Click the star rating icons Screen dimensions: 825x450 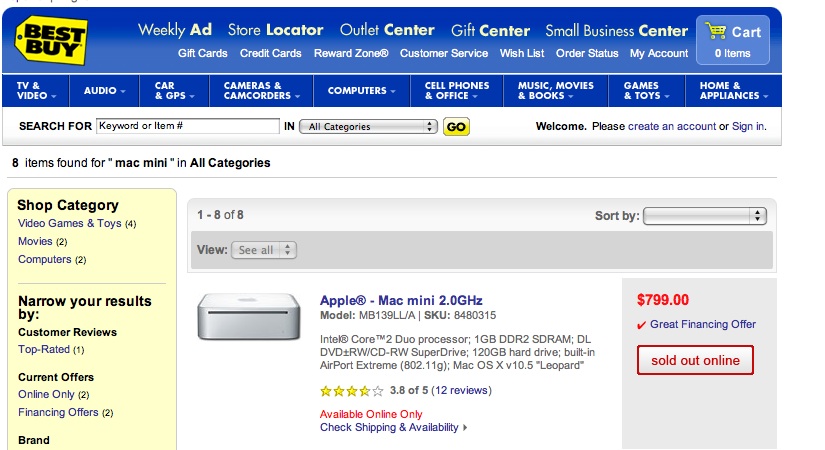point(352,391)
